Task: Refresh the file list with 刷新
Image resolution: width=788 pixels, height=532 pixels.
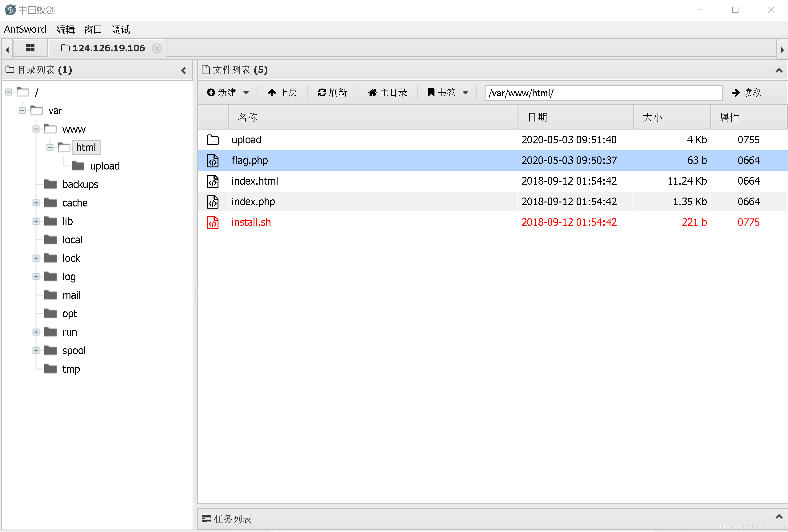Action: click(332, 92)
